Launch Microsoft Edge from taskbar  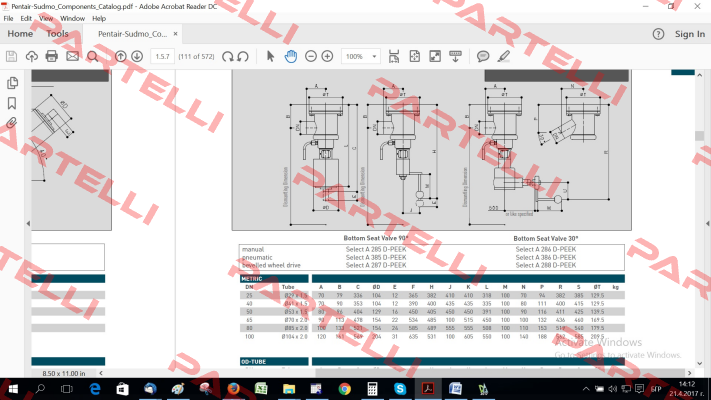[x=94, y=389]
